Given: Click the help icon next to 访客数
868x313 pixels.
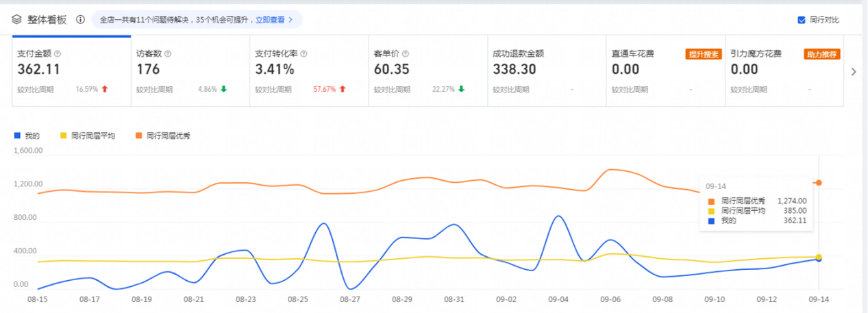Looking at the screenshot, I should (168, 53).
